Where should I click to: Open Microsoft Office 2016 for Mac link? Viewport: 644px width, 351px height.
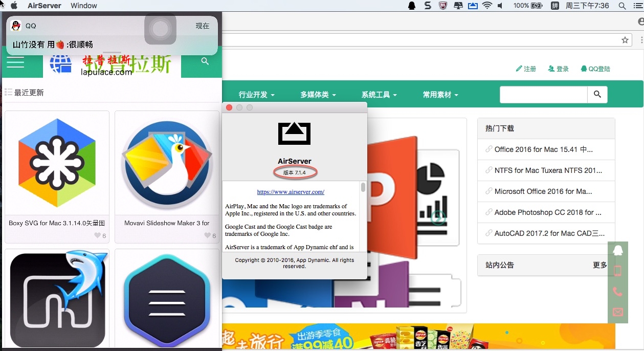point(543,191)
